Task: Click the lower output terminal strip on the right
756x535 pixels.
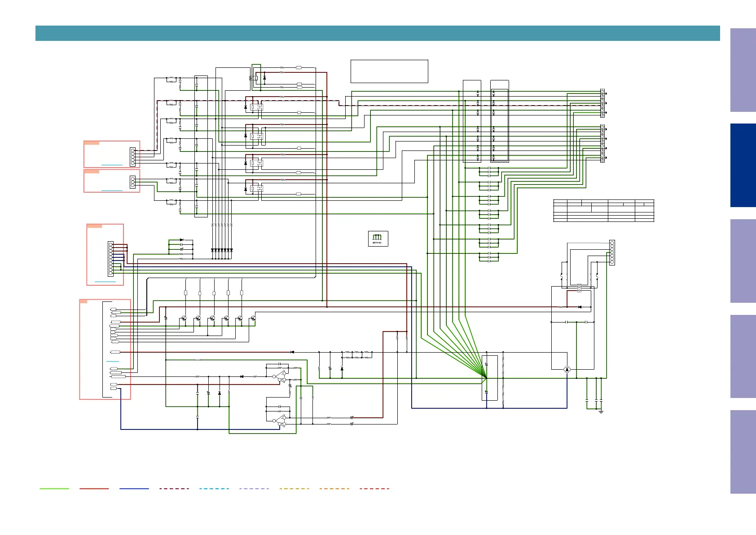Action: pos(602,143)
